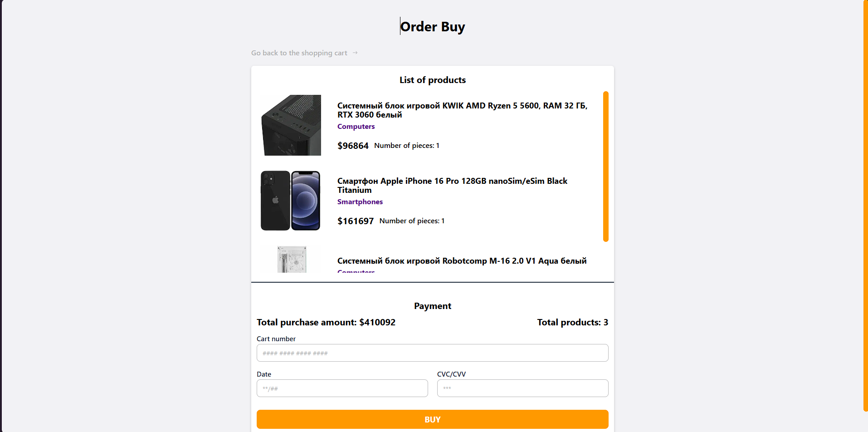868x432 pixels.
Task: Select the Smartphones category label
Action: pos(360,201)
